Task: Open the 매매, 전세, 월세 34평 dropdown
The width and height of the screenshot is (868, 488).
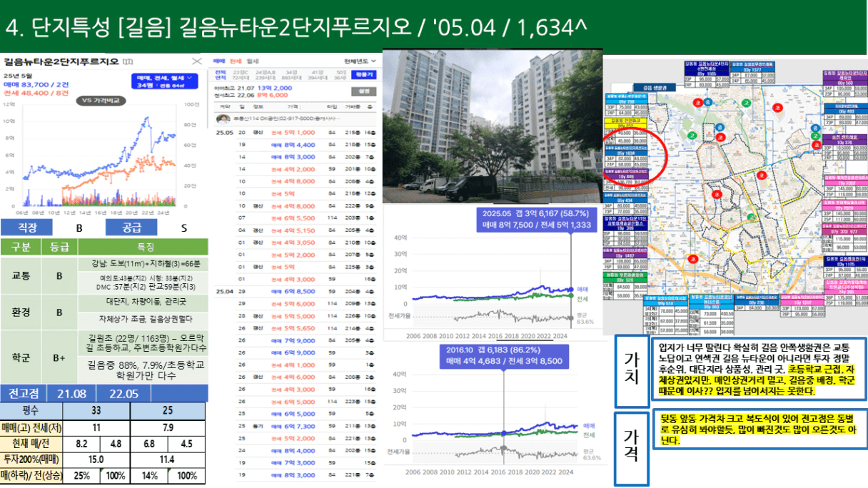Action: click(163, 82)
